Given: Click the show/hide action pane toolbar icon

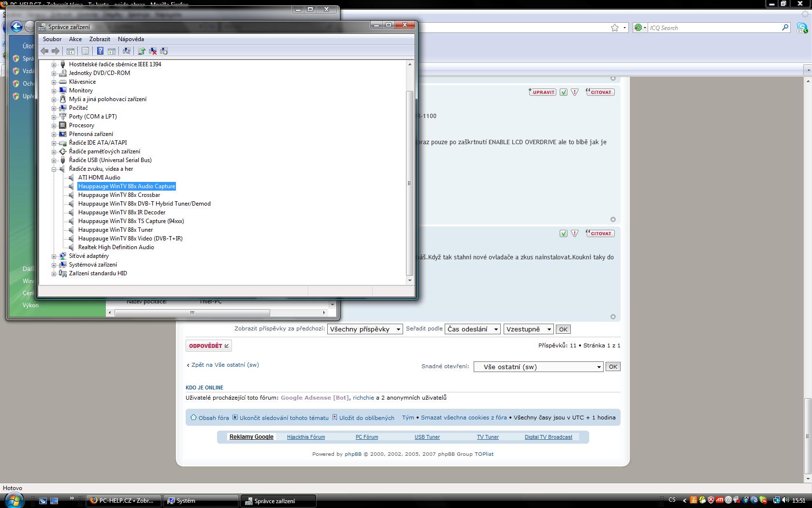Looking at the screenshot, I should [112, 51].
